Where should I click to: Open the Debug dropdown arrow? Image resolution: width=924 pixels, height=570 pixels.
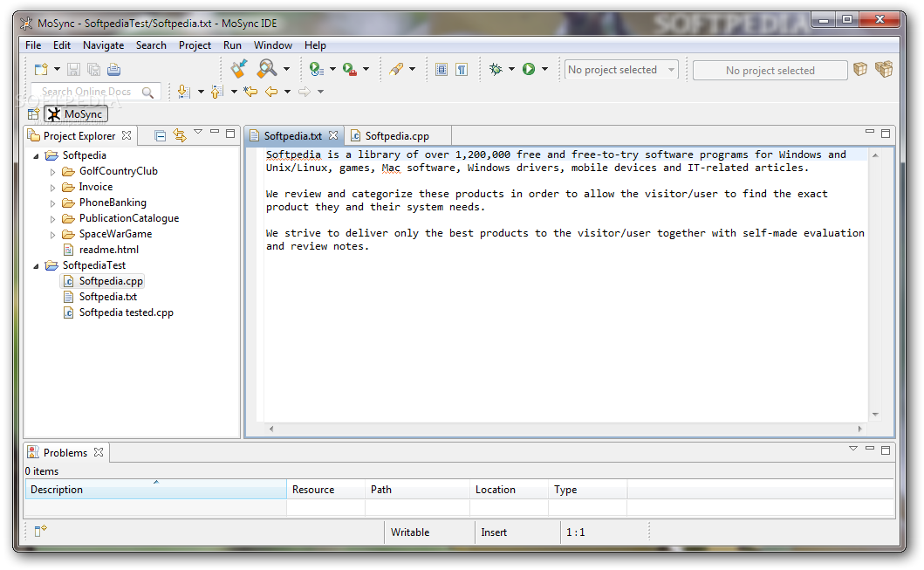[x=511, y=70]
